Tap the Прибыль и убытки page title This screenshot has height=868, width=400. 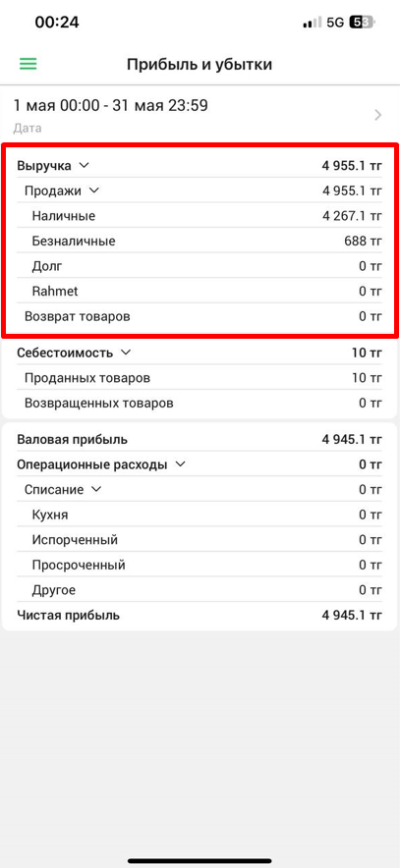coord(200,64)
